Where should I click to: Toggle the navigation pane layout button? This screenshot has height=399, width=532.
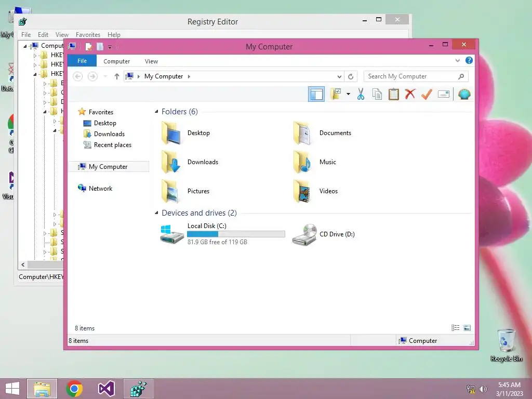coord(316,95)
